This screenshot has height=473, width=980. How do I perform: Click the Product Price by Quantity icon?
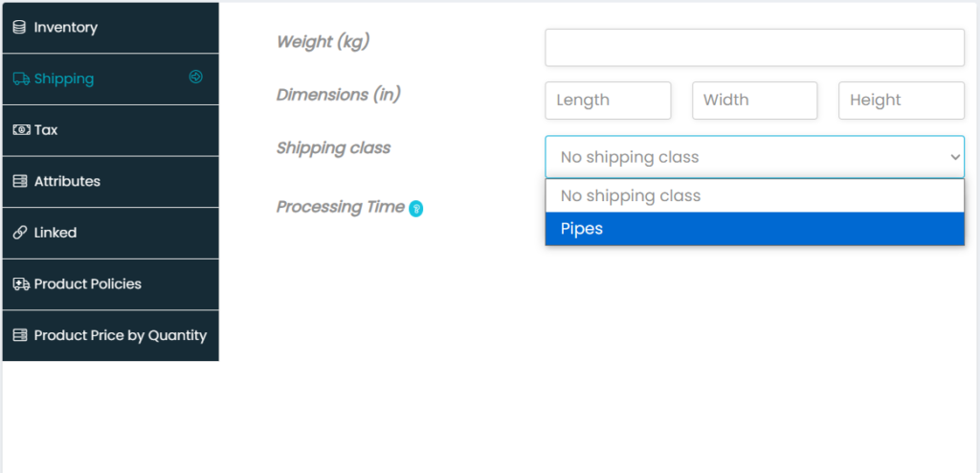(x=20, y=336)
